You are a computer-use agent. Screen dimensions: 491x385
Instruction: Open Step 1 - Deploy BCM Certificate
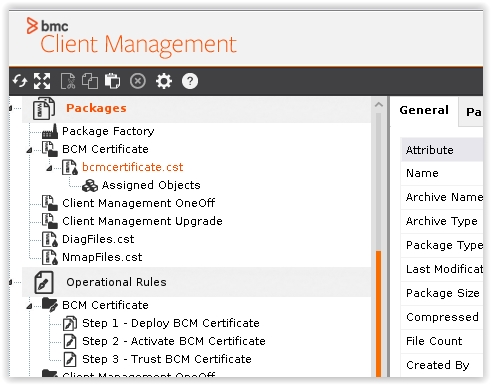tap(171, 323)
